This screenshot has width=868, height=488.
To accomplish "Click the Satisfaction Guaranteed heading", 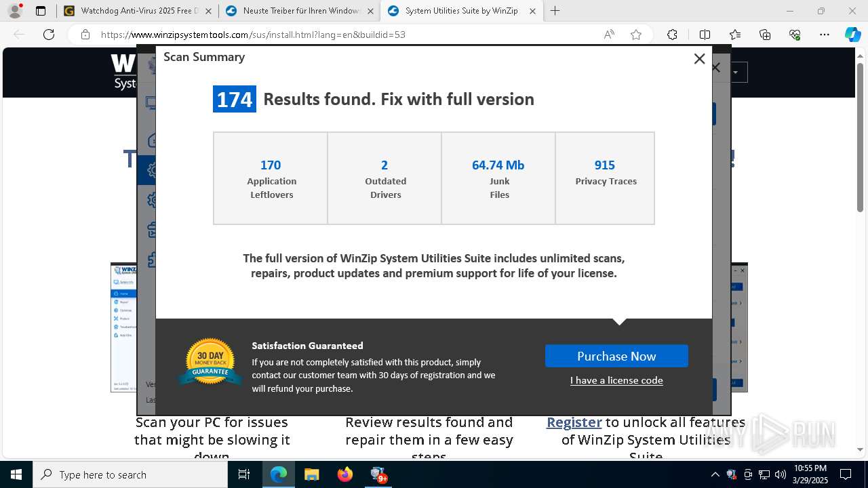I will tap(307, 346).
